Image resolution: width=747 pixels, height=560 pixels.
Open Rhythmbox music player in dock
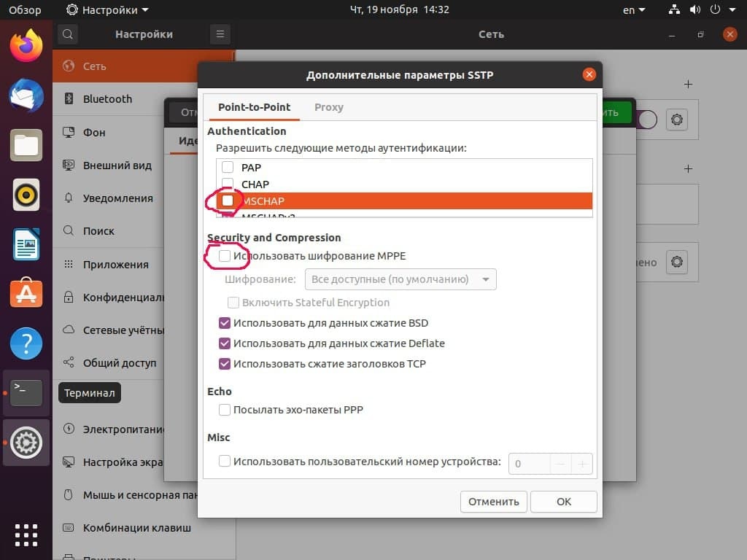(26, 195)
